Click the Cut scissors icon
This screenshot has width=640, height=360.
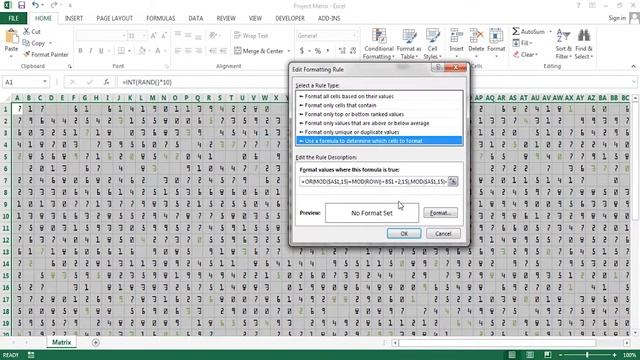pyautogui.click(x=26, y=31)
